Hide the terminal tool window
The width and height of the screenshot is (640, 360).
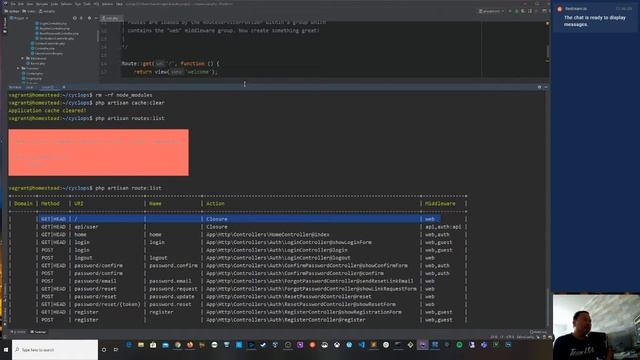pos(546,87)
